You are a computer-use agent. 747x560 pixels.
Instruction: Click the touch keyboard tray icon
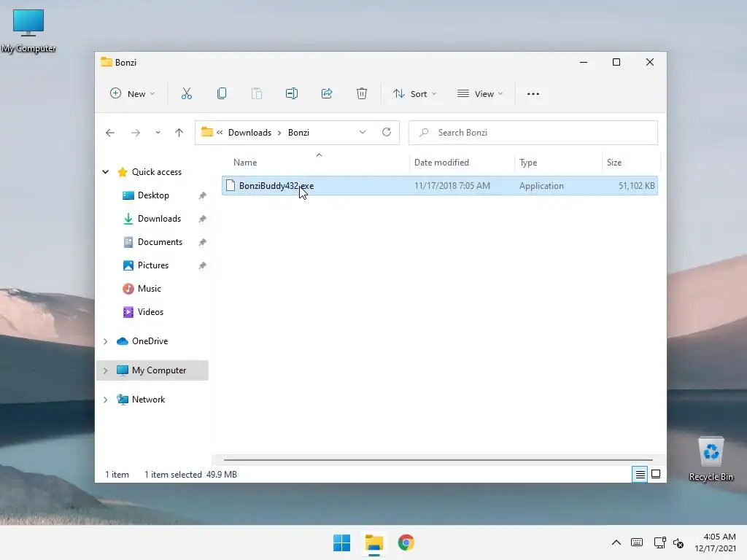[x=636, y=542]
